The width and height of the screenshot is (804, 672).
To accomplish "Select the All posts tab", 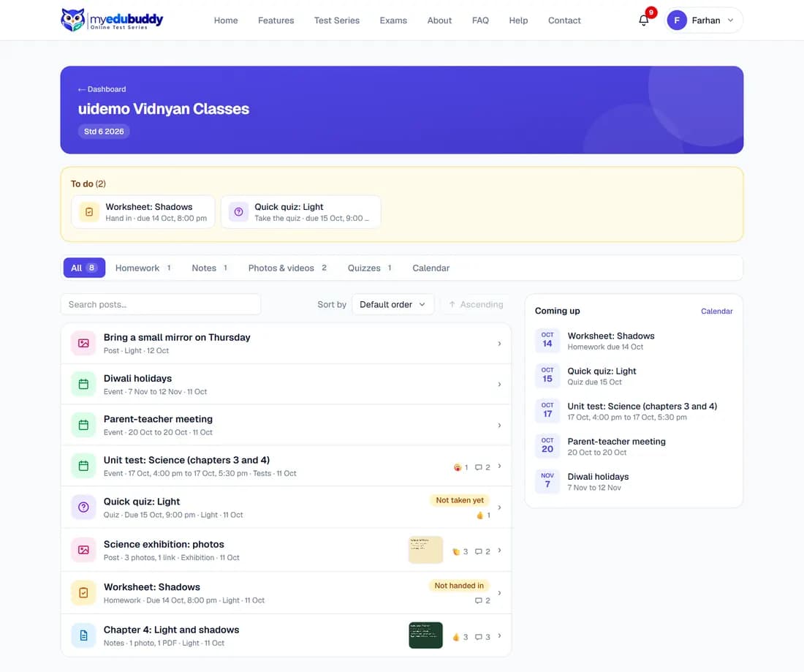I will 84,268.
